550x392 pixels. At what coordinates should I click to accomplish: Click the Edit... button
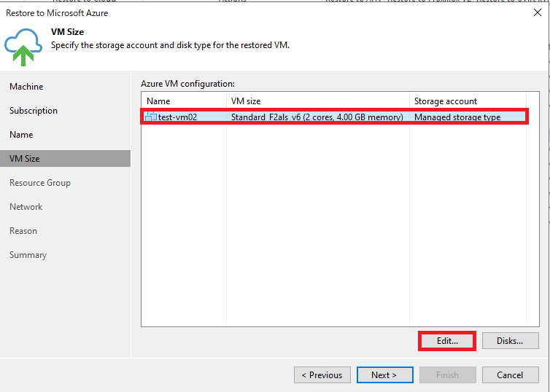[x=447, y=341]
